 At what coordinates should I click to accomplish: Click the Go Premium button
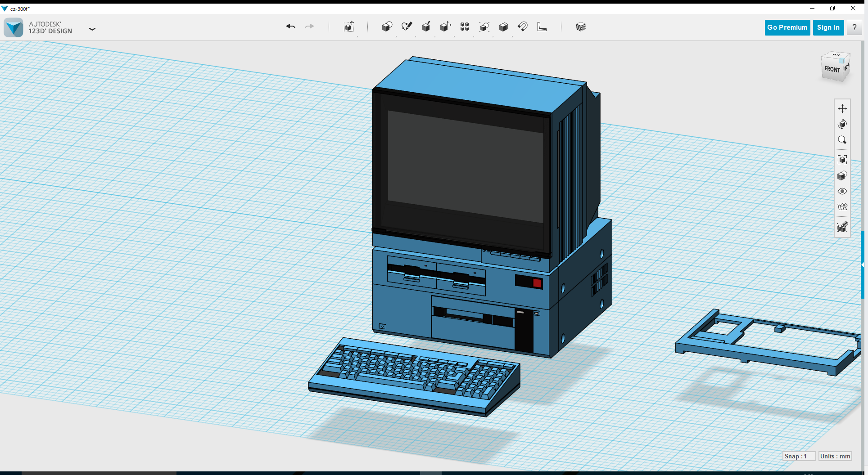pos(787,27)
